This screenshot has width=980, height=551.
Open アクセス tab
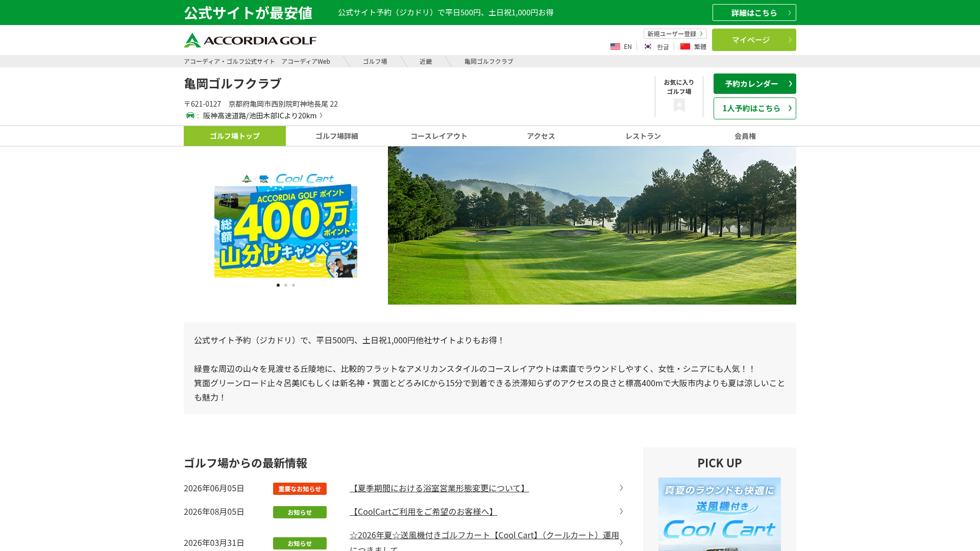pyautogui.click(x=541, y=136)
